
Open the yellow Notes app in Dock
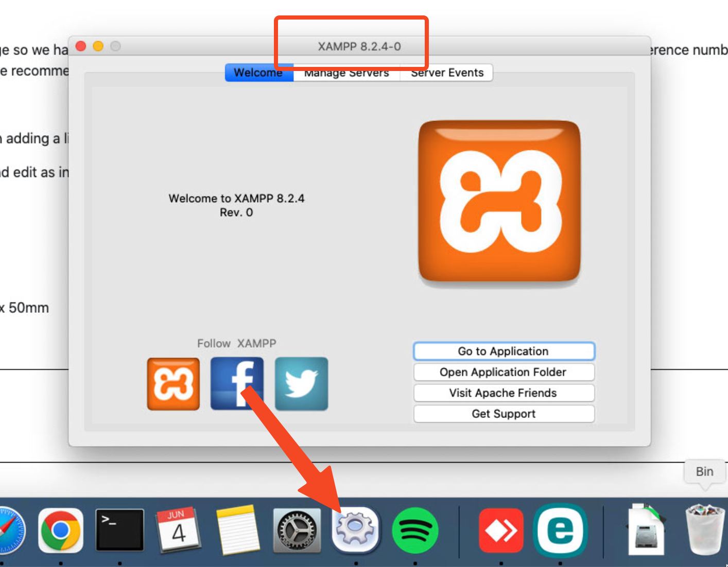[238, 530]
